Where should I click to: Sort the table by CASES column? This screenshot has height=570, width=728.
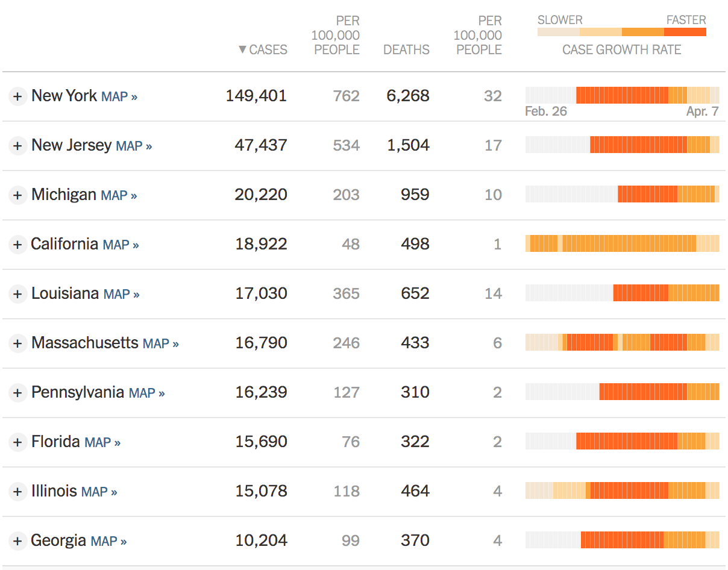263,50
